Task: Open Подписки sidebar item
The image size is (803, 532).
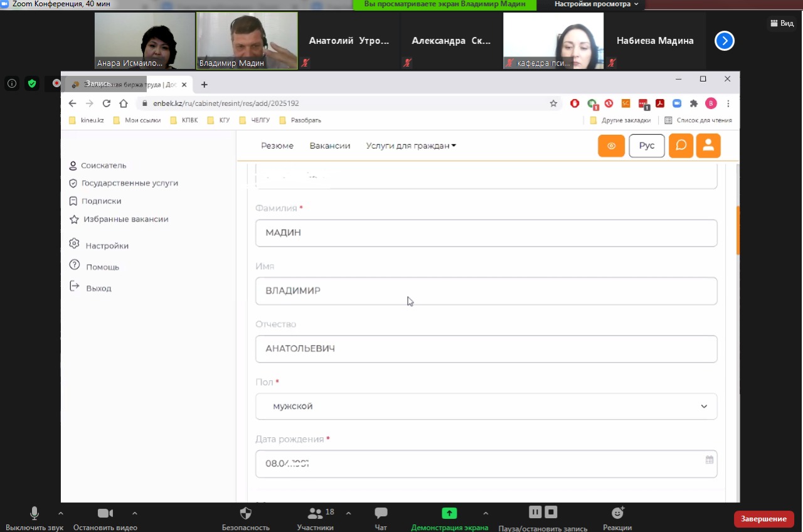Action: tap(95, 201)
